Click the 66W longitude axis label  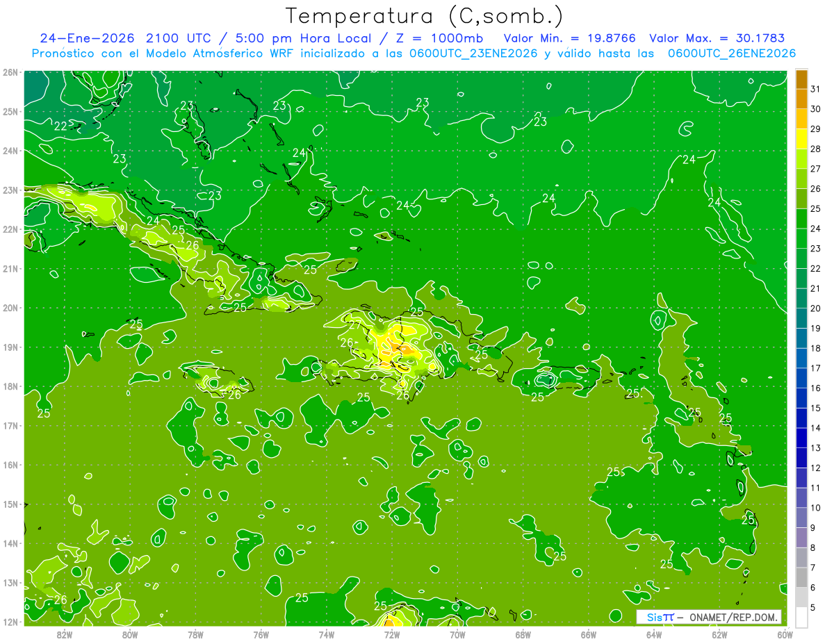tap(589, 634)
